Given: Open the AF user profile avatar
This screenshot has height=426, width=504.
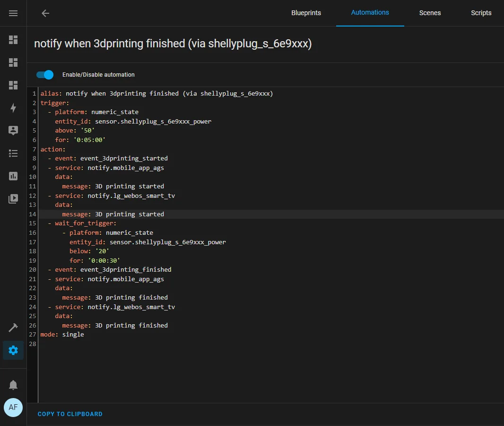Looking at the screenshot, I should [13, 407].
